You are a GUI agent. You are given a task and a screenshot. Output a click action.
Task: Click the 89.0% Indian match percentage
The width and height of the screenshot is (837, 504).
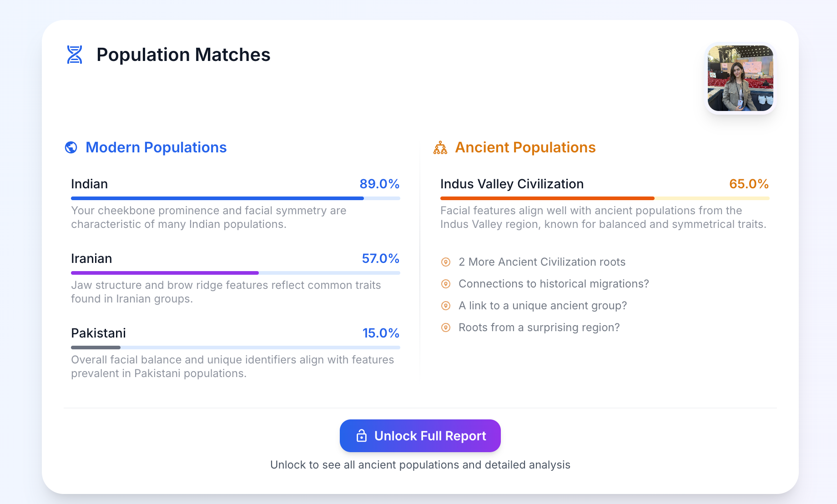point(379,184)
